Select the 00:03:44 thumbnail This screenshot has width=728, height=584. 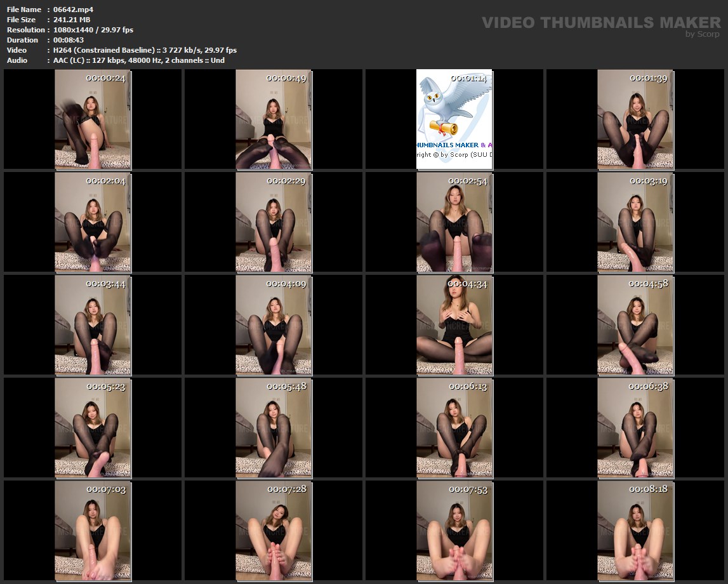point(93,325)
